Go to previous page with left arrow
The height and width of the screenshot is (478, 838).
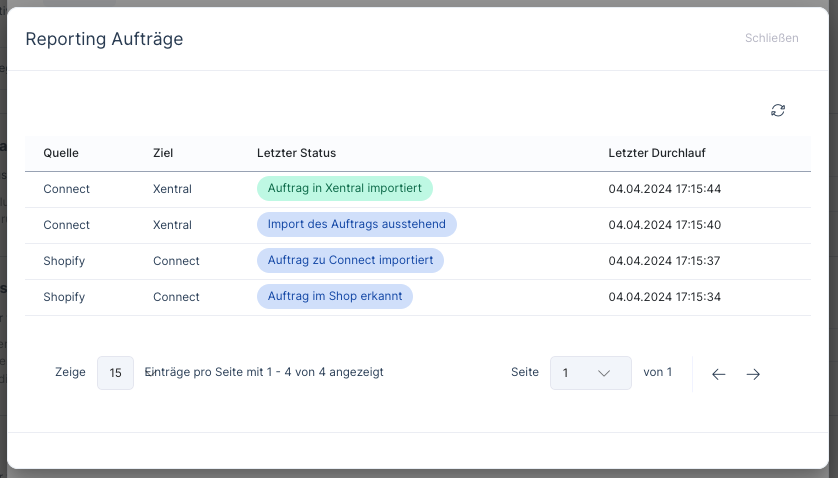click(x=718, y=374)
